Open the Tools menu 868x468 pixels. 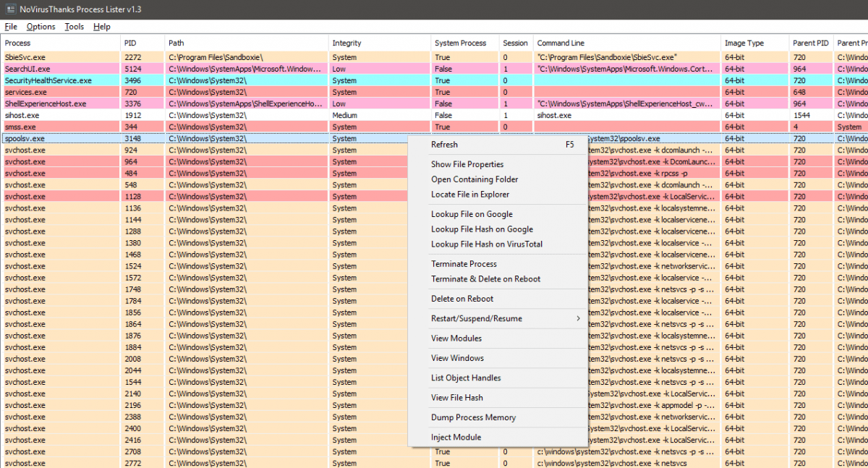pyautogui.click(x=74, y=27)
